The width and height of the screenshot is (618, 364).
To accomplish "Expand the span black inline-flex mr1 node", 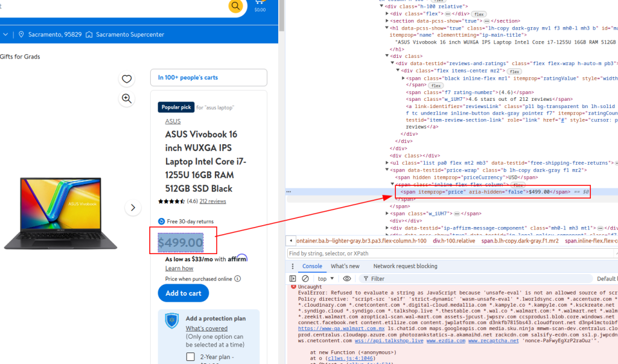I will click(x=403, y=78).
